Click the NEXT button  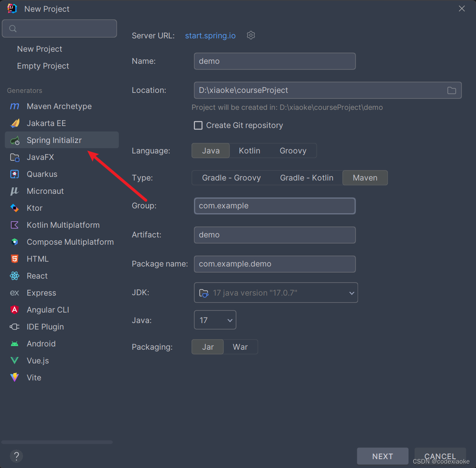[x=382, y=456]
